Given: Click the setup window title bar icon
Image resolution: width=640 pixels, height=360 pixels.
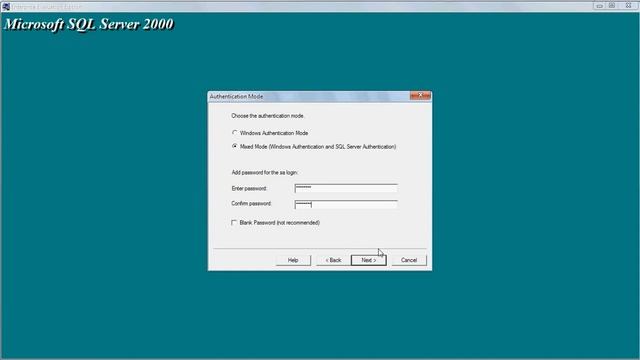Looking at the screenshot, I should [x=6, y=6].
